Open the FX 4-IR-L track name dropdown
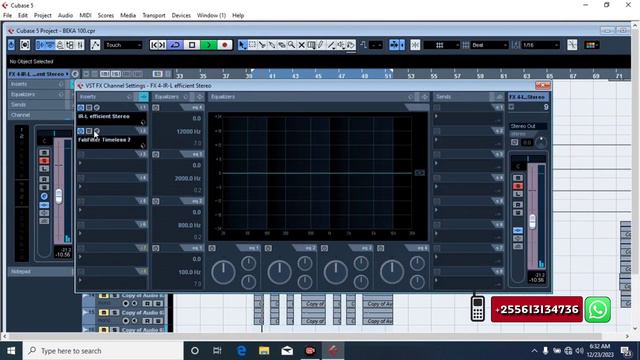The width and height of the screenshot is (640, 360). tap(39, 74)
